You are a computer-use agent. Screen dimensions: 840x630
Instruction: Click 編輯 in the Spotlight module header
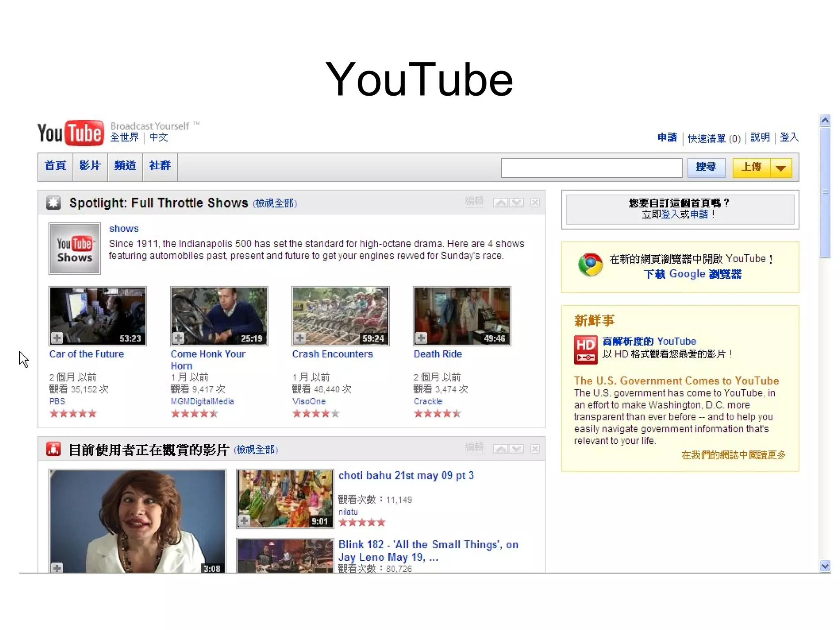pyautogui.click(x=474, y=201)
